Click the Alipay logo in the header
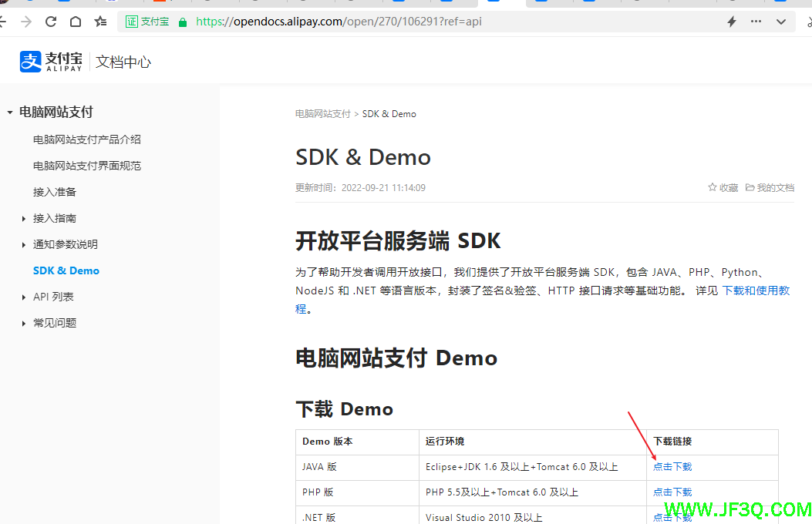 coord(51,62)
